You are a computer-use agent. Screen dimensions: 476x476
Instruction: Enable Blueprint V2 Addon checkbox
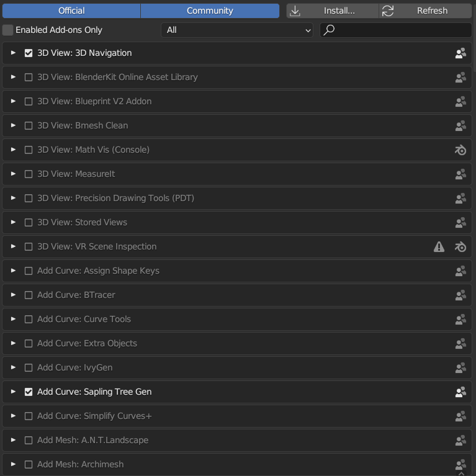29,101
